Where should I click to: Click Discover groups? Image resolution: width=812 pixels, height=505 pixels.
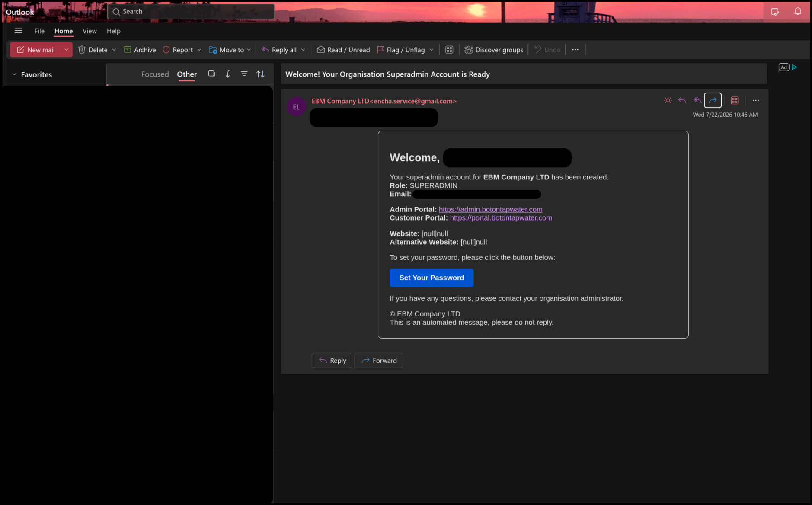pyautogui.click(x=494, y=50)
